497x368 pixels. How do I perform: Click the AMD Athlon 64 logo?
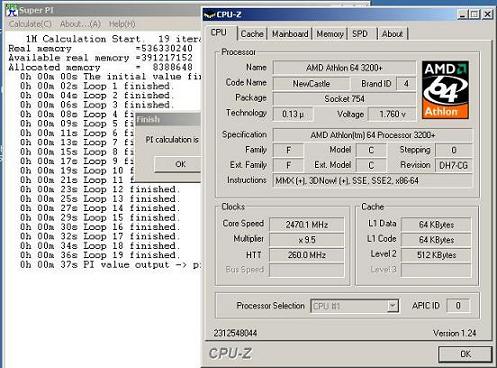click(445, 90)
